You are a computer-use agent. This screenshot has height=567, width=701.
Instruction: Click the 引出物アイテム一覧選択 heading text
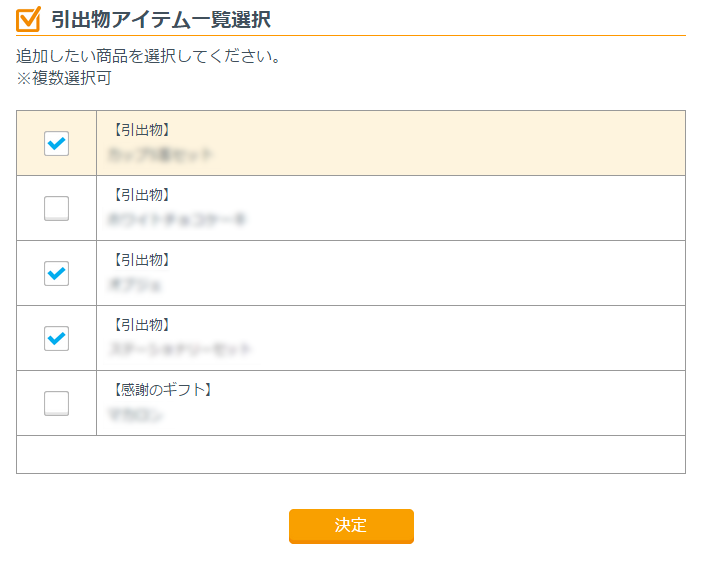160,19
